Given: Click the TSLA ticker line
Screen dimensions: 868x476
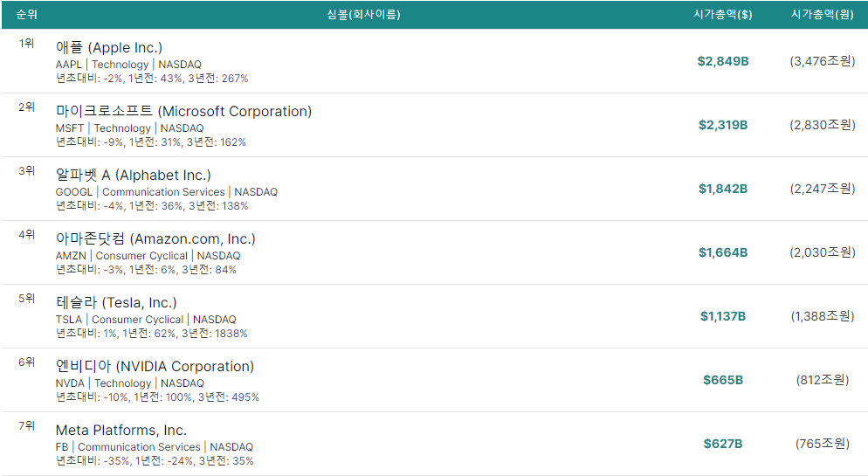Looking at the screenshot, I should 146,319.
